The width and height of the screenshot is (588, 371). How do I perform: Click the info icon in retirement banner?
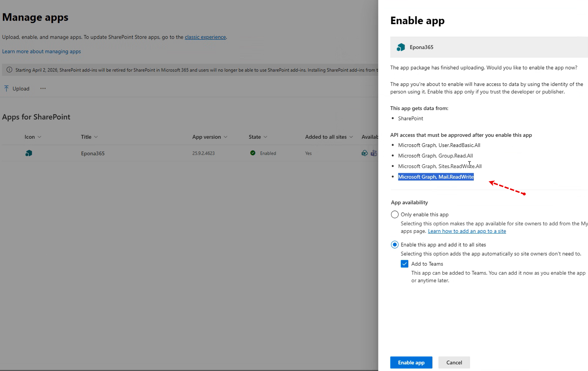pos(9,70)
